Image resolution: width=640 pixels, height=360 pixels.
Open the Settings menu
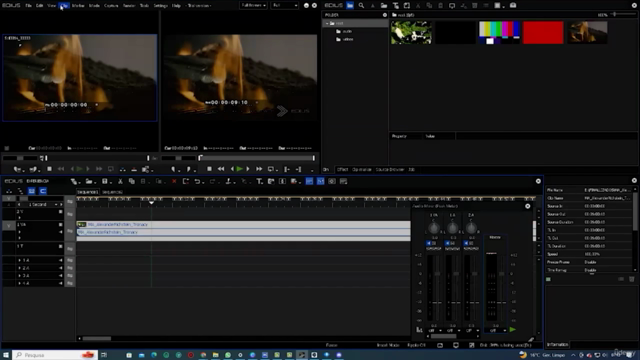tap(160, 6)
